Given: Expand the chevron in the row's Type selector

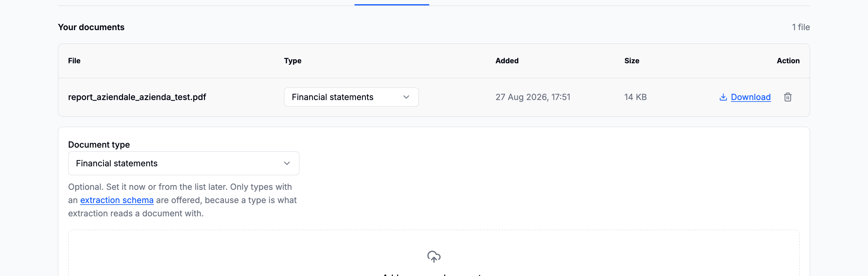Looking at the screenshot, I should coord(406,97).
